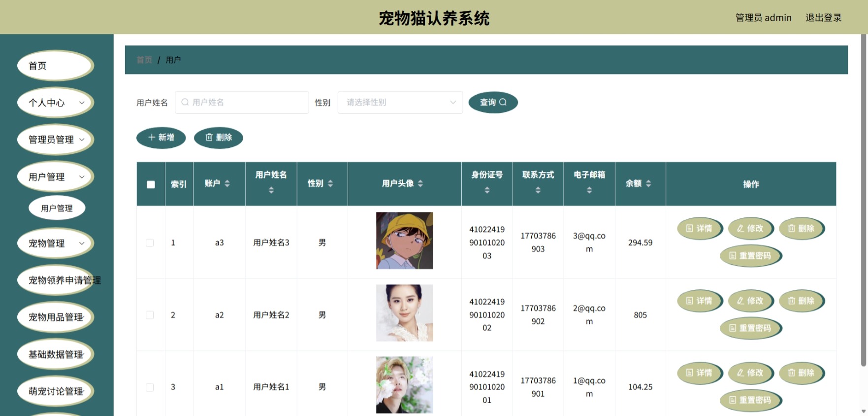868x416 pixels.
Task: Sort by 联系方式 column sort arrows
Action: 538,190
